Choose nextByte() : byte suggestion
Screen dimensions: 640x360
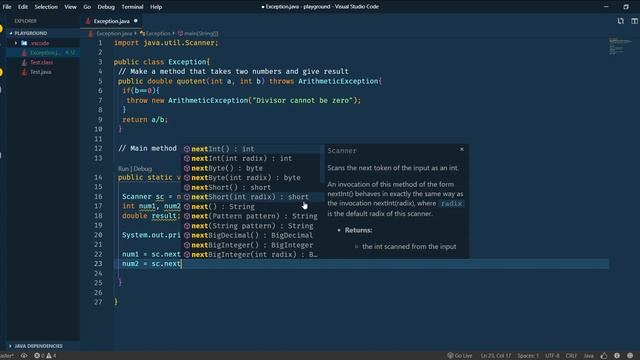[251, 168]
